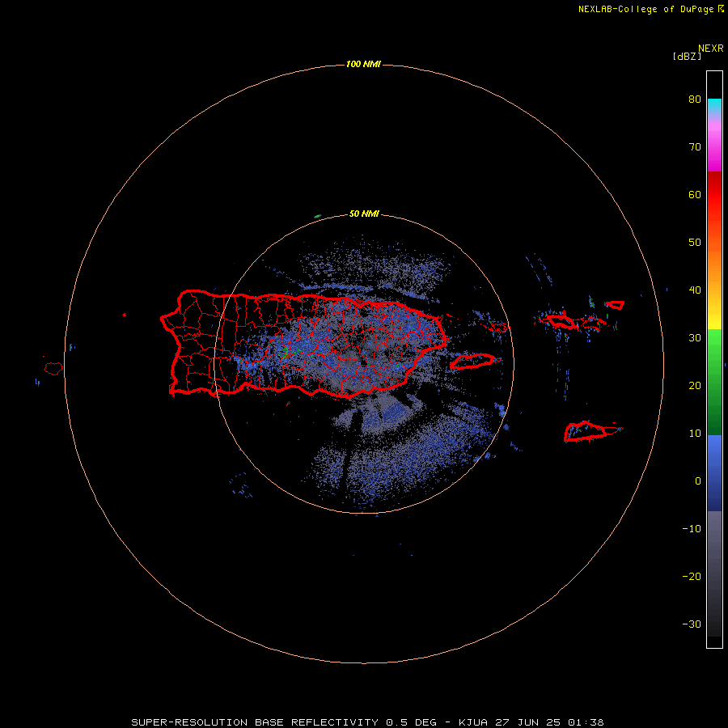Viewport: 728px width, 728px height.
Task: Click the 100 NMI range ring label
Action: coord(363,64)
